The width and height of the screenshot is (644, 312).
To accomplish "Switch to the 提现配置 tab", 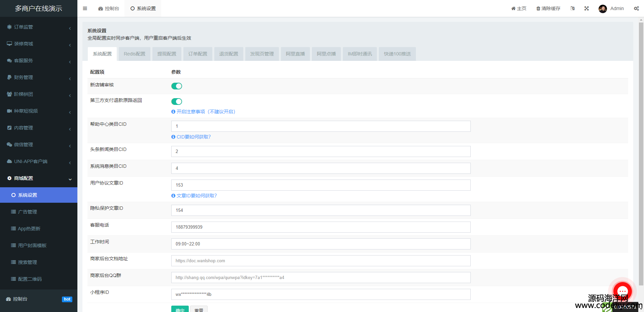I will tap(167, 54).
